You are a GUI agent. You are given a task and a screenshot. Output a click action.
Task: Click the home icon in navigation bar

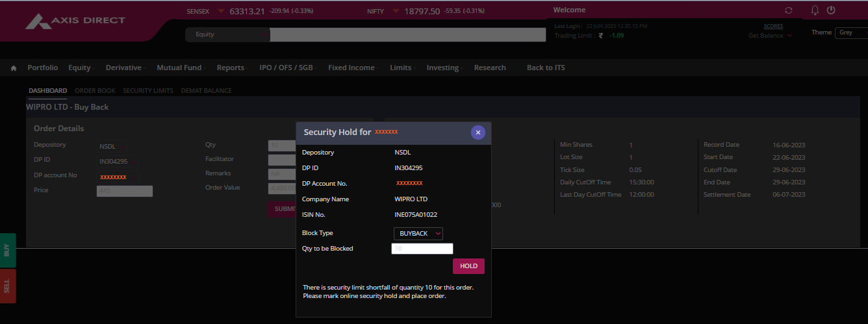click(14, 68)
